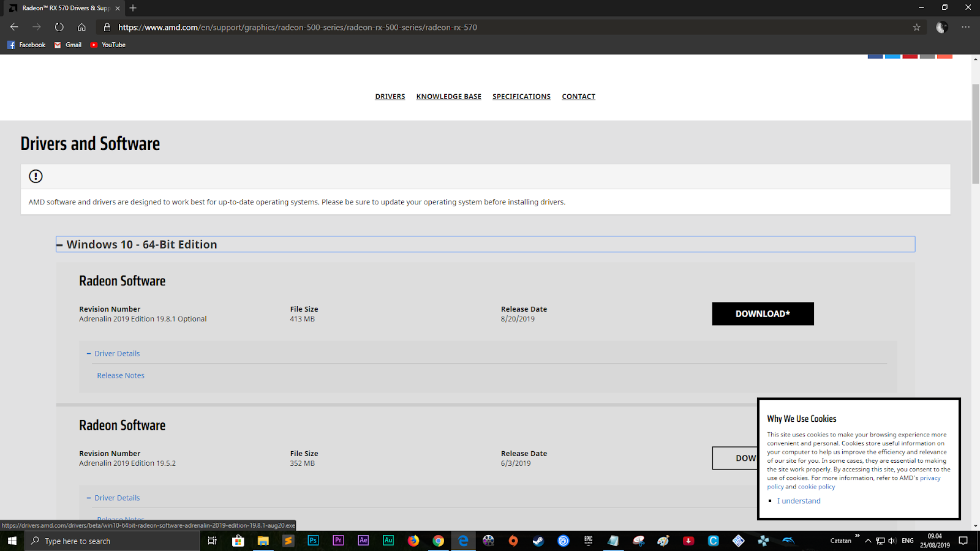The width and height of the screenshot is (980, 551).
Task: Jump to the KNOWLEDGE BASE section
Action: [x=449, y=97]
